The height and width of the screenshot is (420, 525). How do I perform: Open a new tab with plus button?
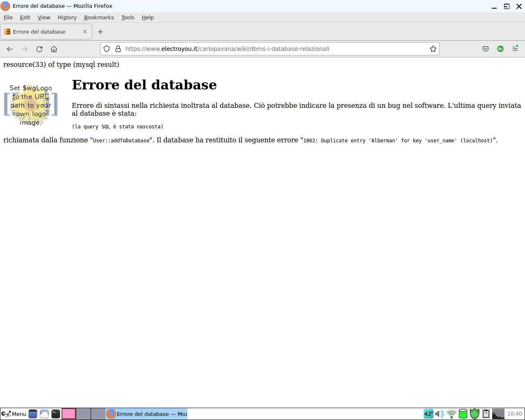pyautogui.click(x=100, y=32)
